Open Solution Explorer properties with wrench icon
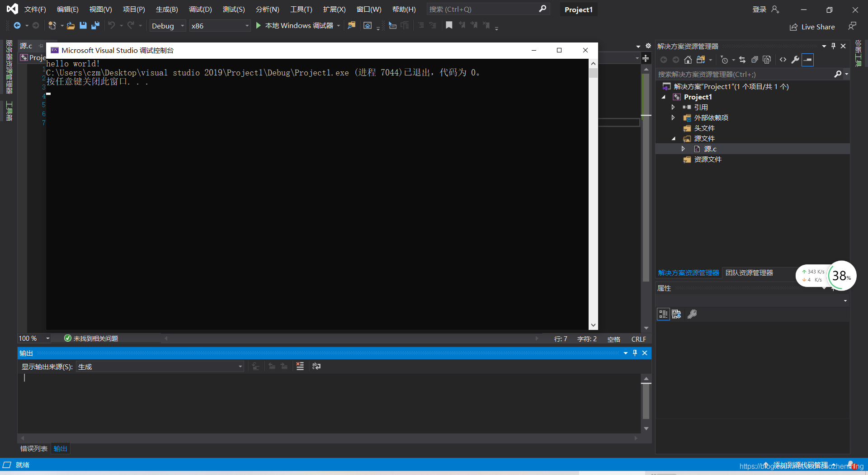868x475 pixels. 796,60
